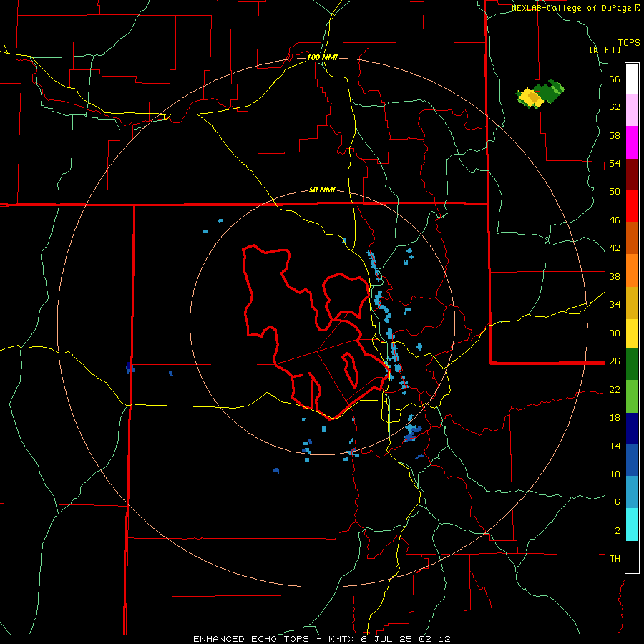
Task: Click the '10' scale value label
Action: tap(615, 474)
